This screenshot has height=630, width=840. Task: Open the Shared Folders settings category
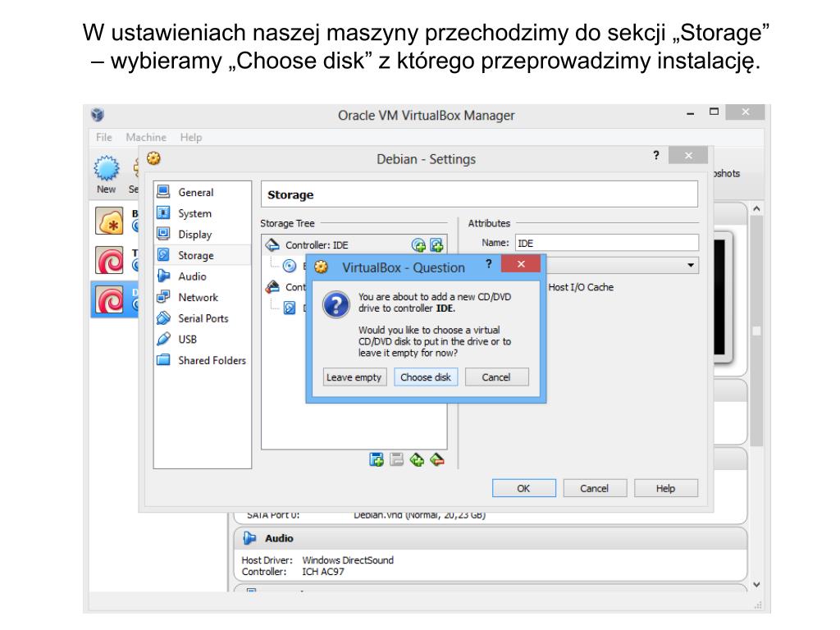[202, 360]
